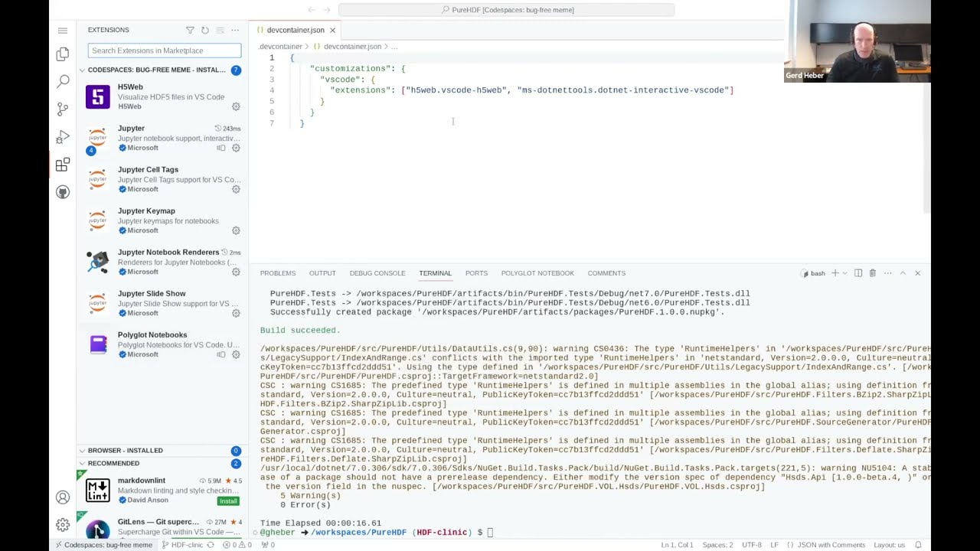
Task: Install the markdownlint extension
Action: [228, 501]
